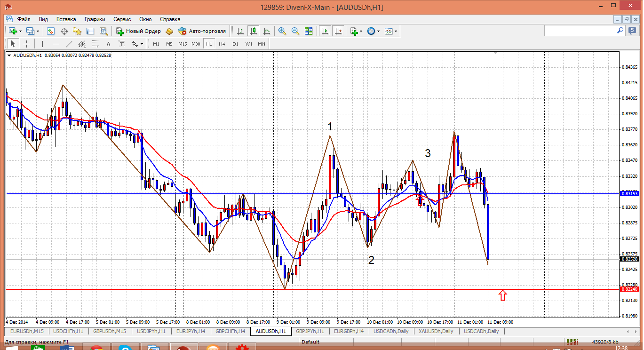Expand the arrows objects dropdown

coord(137,44)
